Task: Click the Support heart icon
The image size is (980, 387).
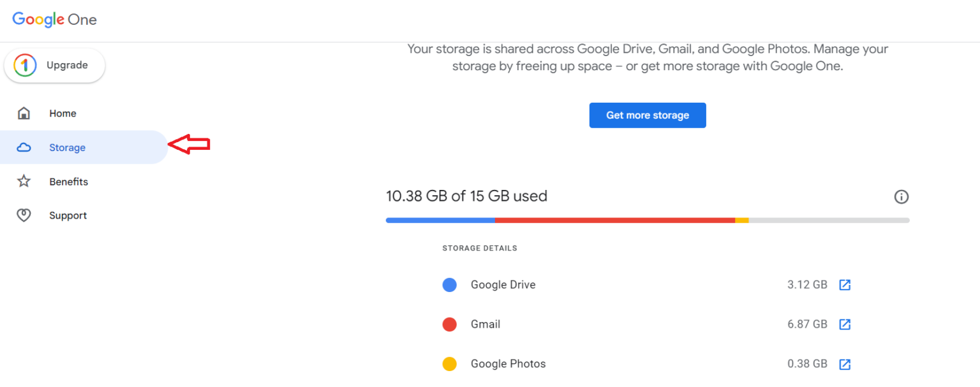Action: tap(24, 215)
